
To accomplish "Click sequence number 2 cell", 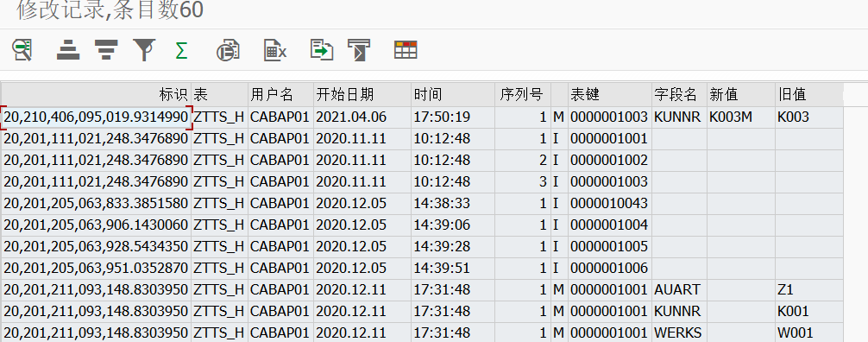I will (x=523, y=160).
